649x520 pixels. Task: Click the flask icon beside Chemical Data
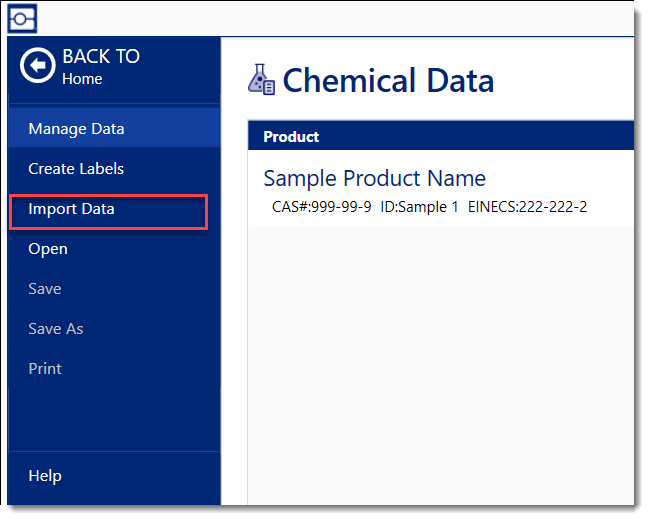tap(261, 80)
